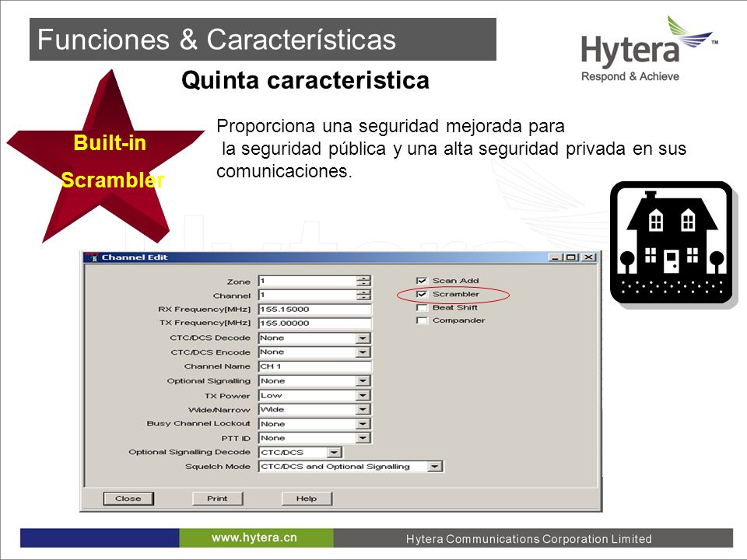Viewport: 747px width, 560px height.
Task: Open the PTT ID dropdown
Action: 363,438
